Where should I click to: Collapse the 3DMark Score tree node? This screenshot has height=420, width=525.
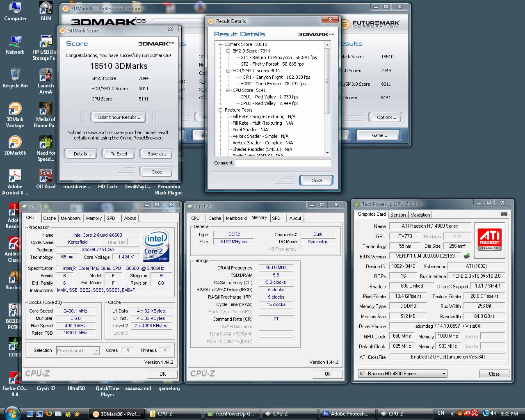[x=221, y=44]
